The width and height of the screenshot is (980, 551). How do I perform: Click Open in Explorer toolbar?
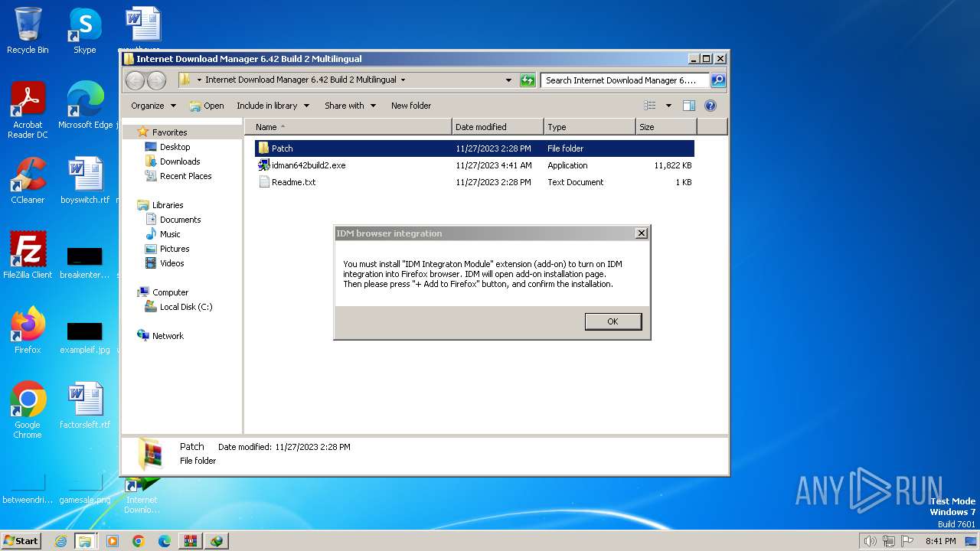coord(207,106)
